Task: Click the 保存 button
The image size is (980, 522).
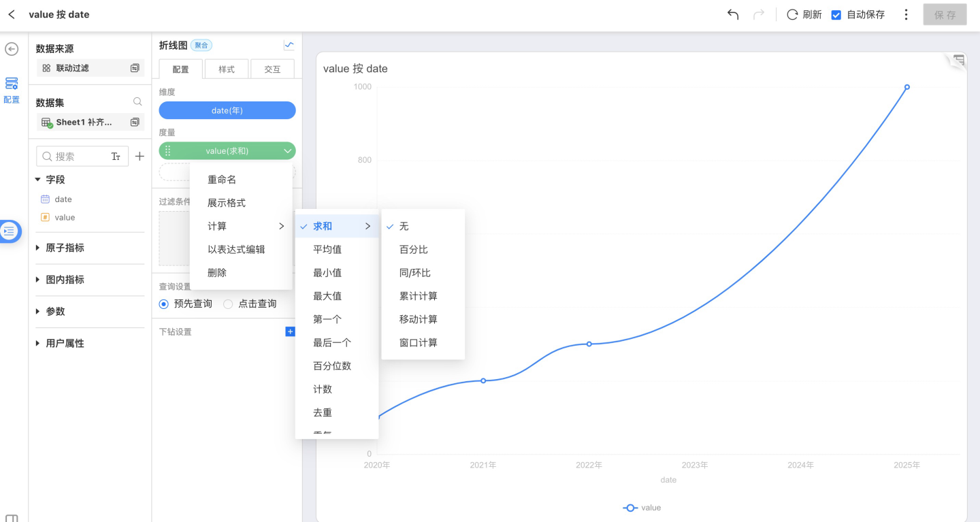Action: (945, 15)
